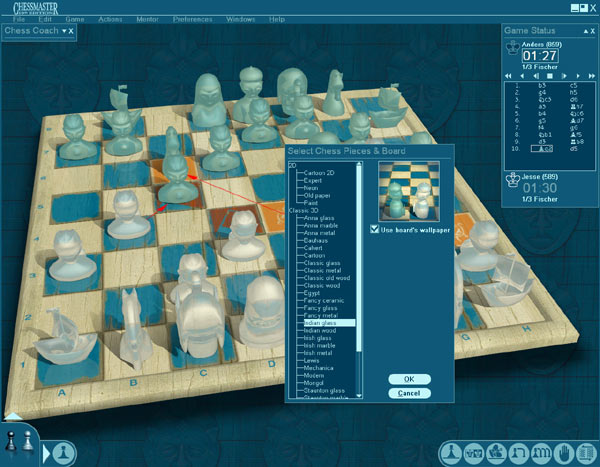Screen dimensions: 600x467
Task: Click the two-kings icon in bottom-right toolbar
Action: (473, 454)
